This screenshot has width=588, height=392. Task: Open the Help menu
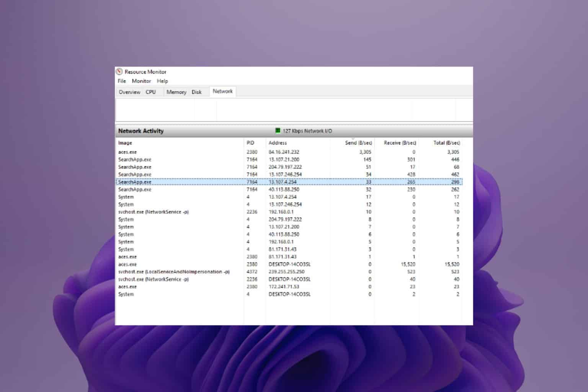tap(162, 81)
